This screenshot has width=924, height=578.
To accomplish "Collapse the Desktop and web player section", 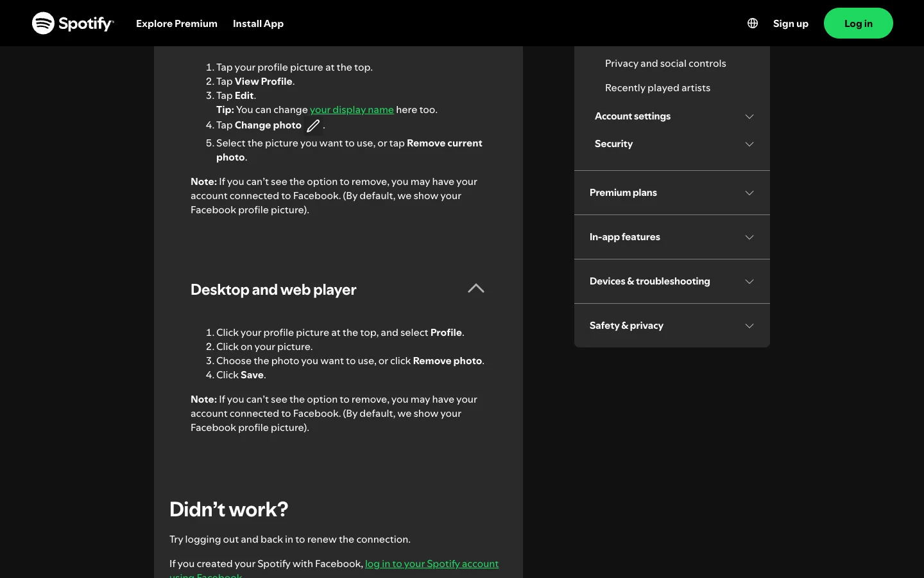I will tap(476, 288).
